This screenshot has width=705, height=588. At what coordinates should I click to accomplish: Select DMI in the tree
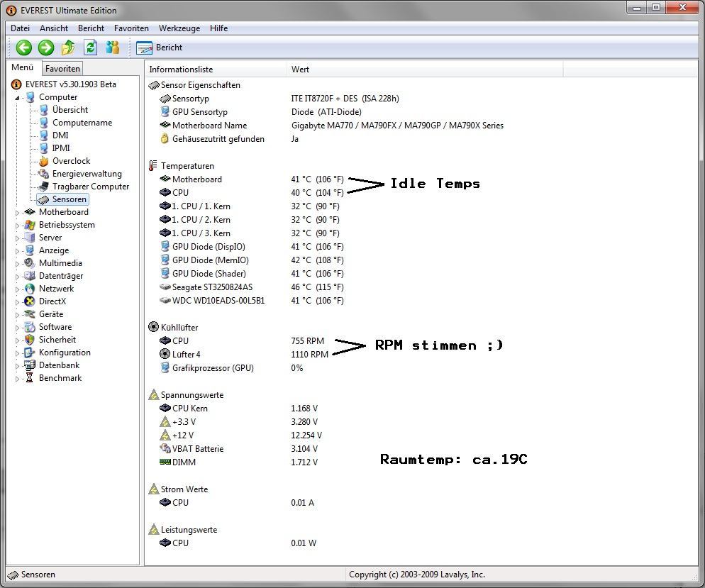(x=60, y=135)
